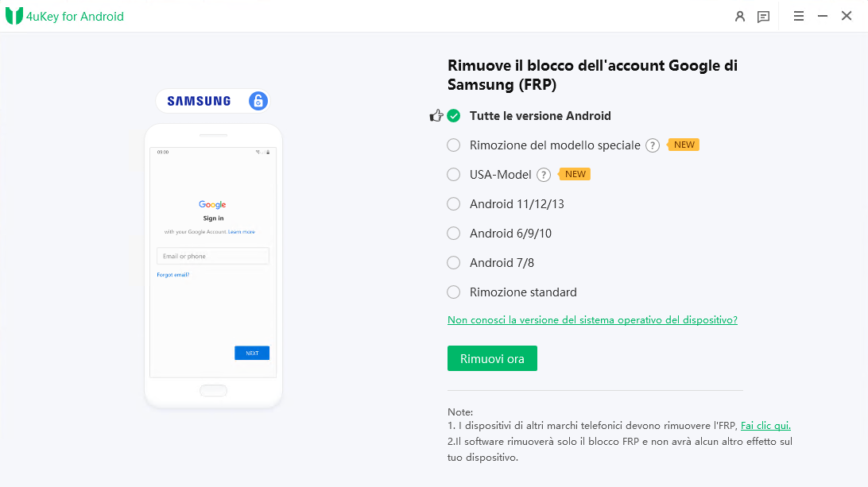The image size is (868, 487).
Task: Select Rimozione del modello speciale
Action: tap(453, 145)
